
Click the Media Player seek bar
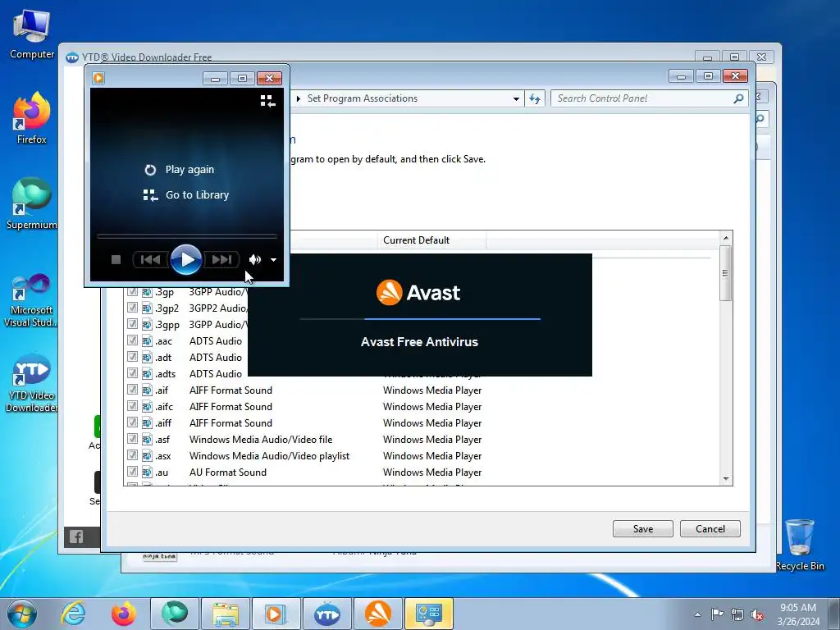click(186, 235)
